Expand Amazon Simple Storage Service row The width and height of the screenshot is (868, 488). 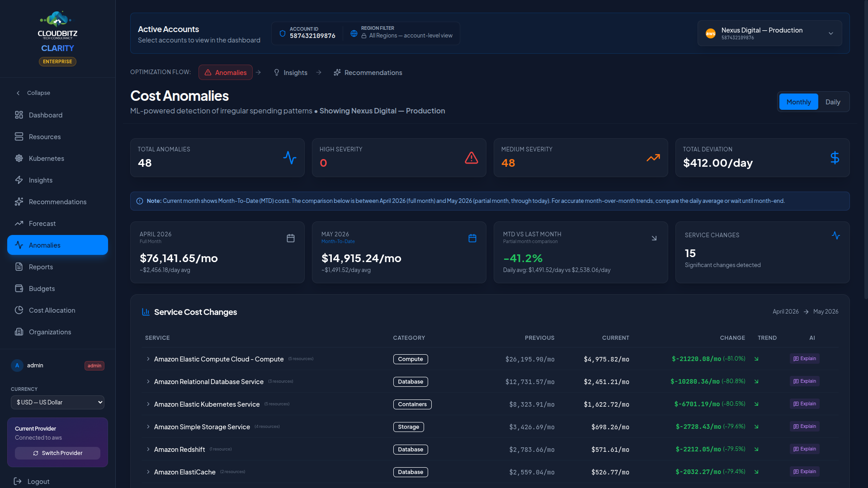(148, 427)
